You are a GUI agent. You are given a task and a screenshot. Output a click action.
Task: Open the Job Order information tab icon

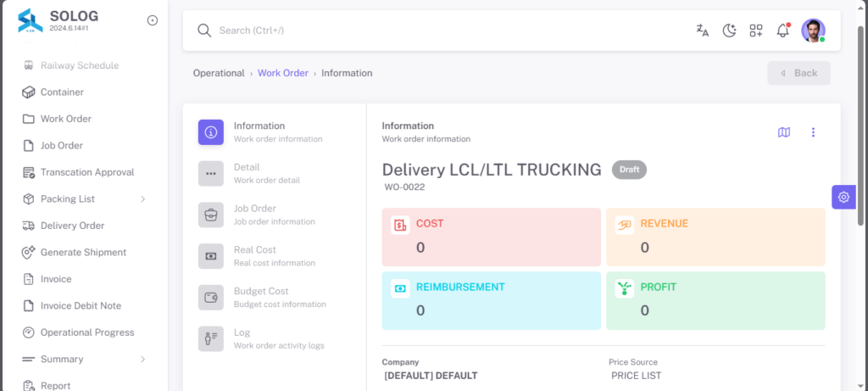click(x=211, y=215)
